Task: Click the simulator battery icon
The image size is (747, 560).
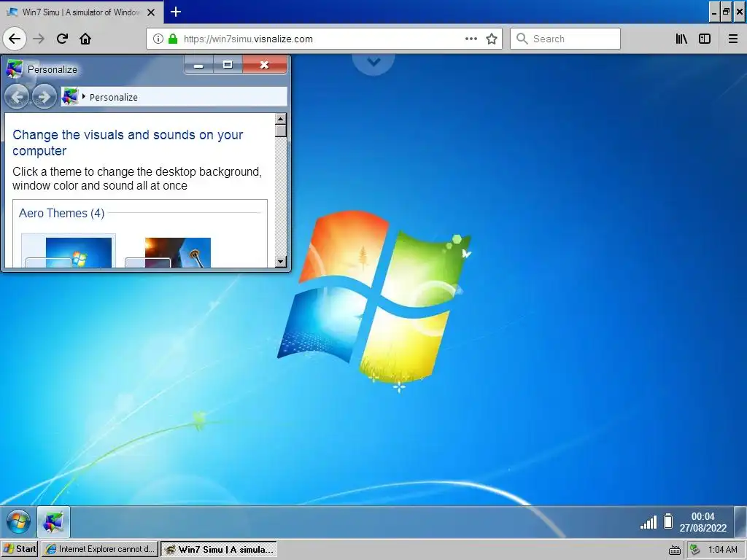Action: click(668, 521)
